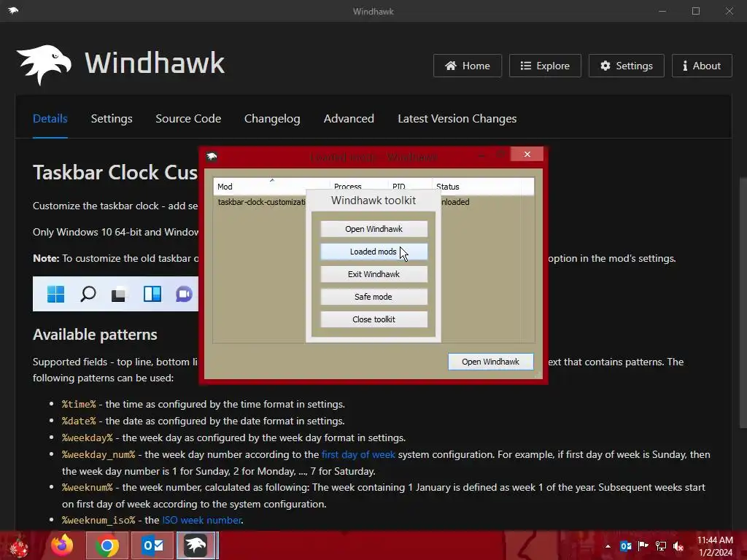747x560 pixels.
Task: Sort by the Status column header
Action: click(x=476, y=186)
